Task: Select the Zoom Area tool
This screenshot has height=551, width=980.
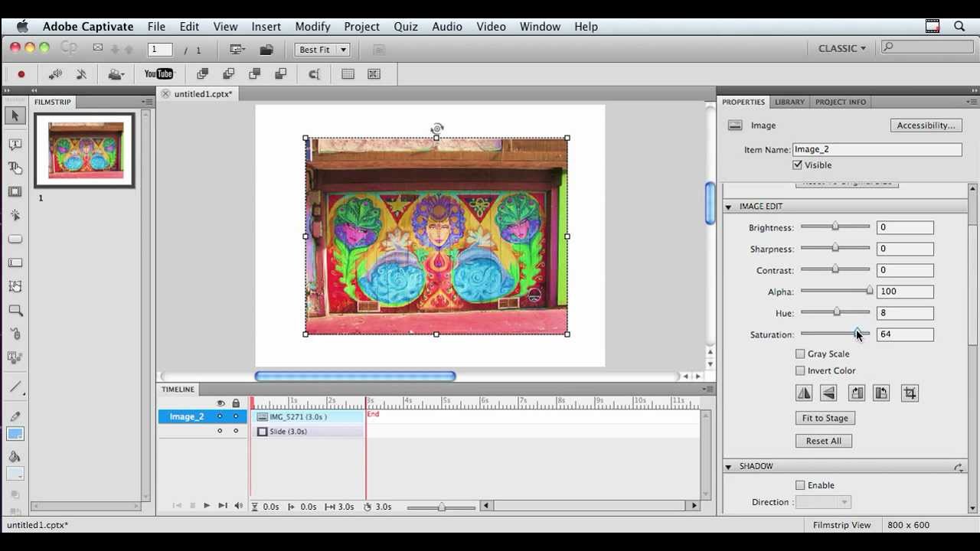Action: [x=15, y=310]
